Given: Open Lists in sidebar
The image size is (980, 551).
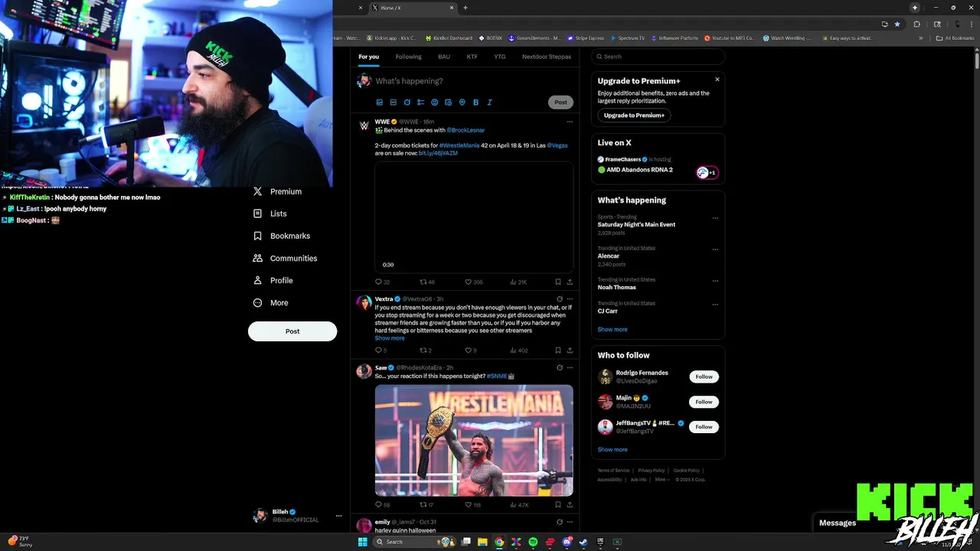Looking at the screenshot, I should point(269,214).
